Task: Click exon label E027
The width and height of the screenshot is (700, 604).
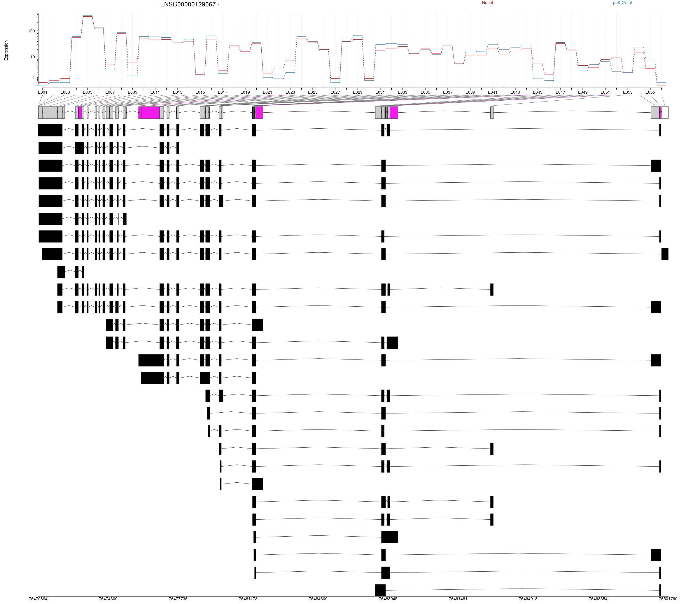Action: point(335,92)
